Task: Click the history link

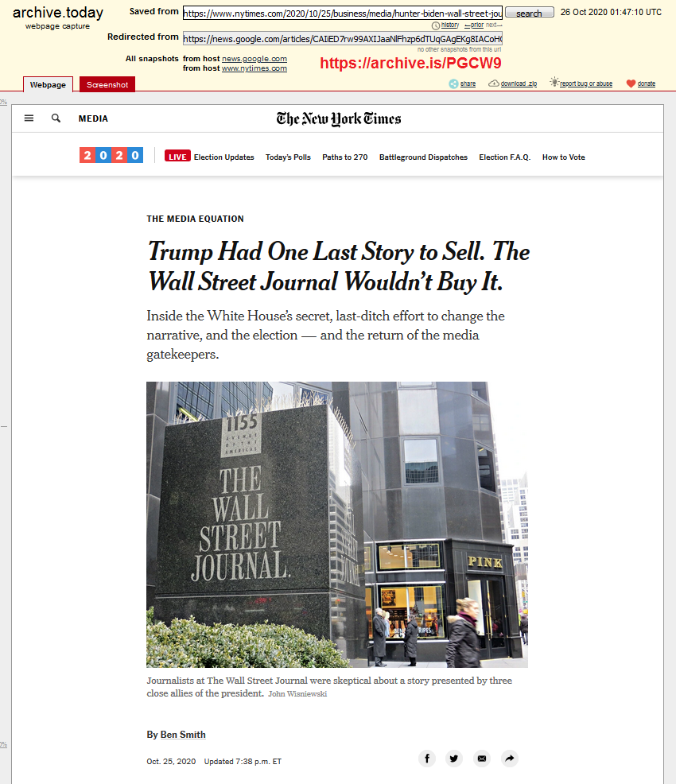Action: [x=450, y=25]
